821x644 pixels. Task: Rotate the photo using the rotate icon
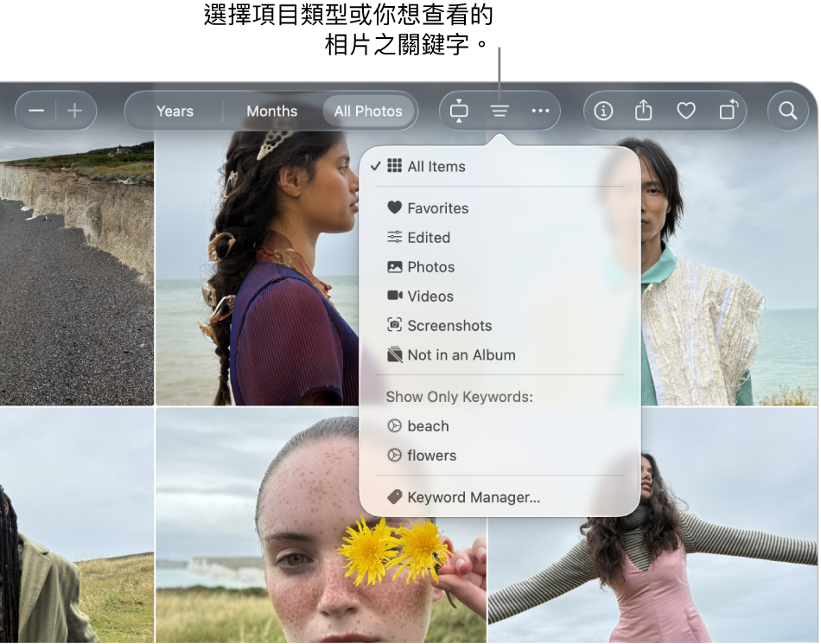(x=729, y=110)
